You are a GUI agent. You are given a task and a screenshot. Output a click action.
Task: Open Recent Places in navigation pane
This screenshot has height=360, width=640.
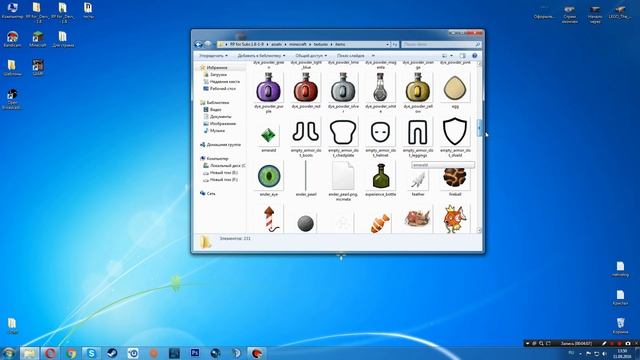point(224,82)
